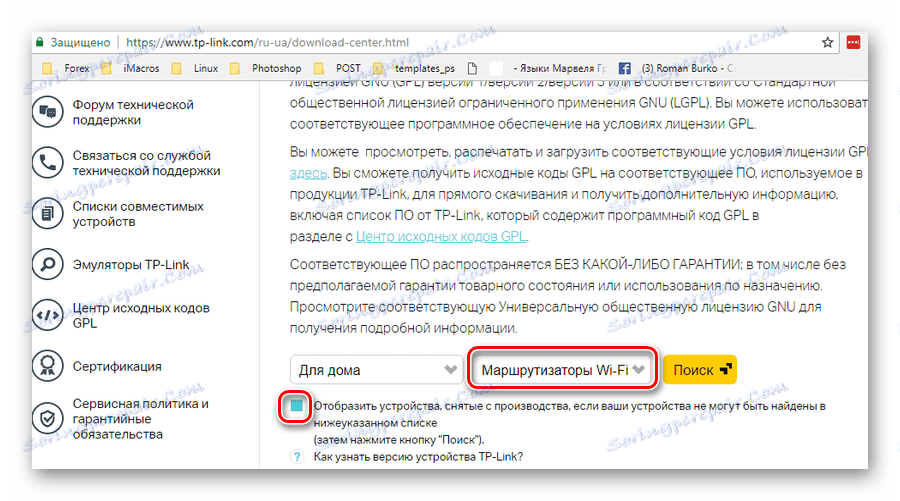Open the templates_ps bookmarks folder
This screenshot has height=501, width=900.
pos(414,68)
